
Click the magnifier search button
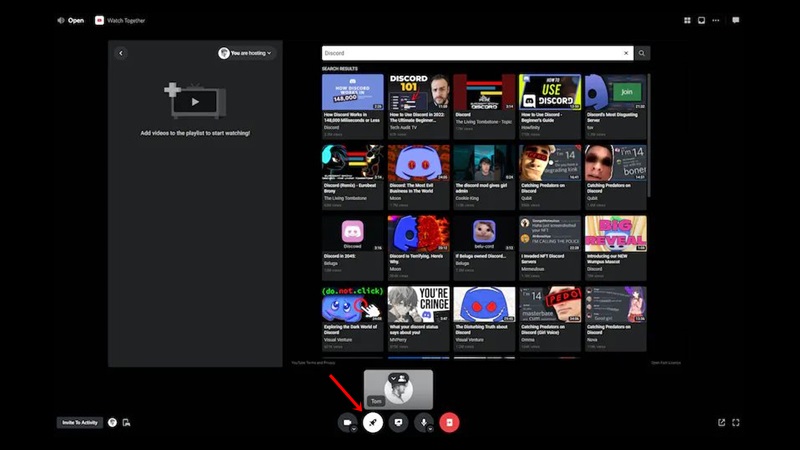(642, 53)
